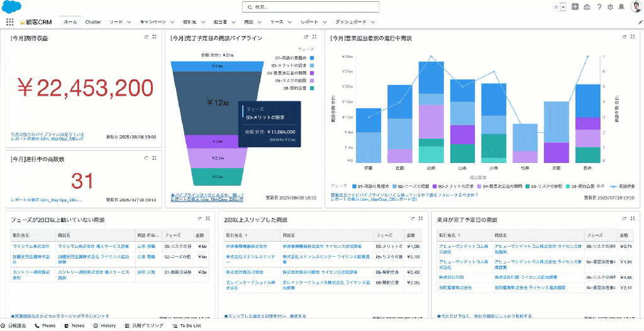The width and height of the screenshot is (644, 331).
Task: Open the user profile avatar
Action: click(636, 7)
